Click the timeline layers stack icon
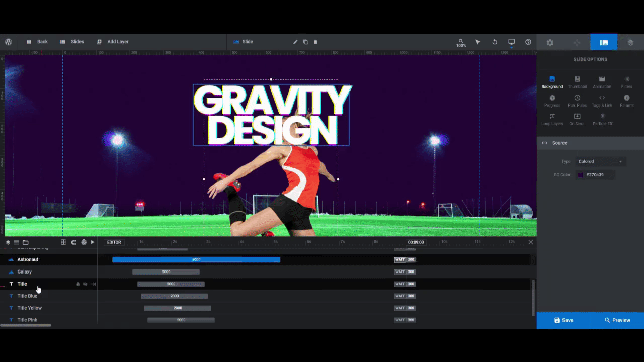The image size is (644, 362). pos(8,242)
